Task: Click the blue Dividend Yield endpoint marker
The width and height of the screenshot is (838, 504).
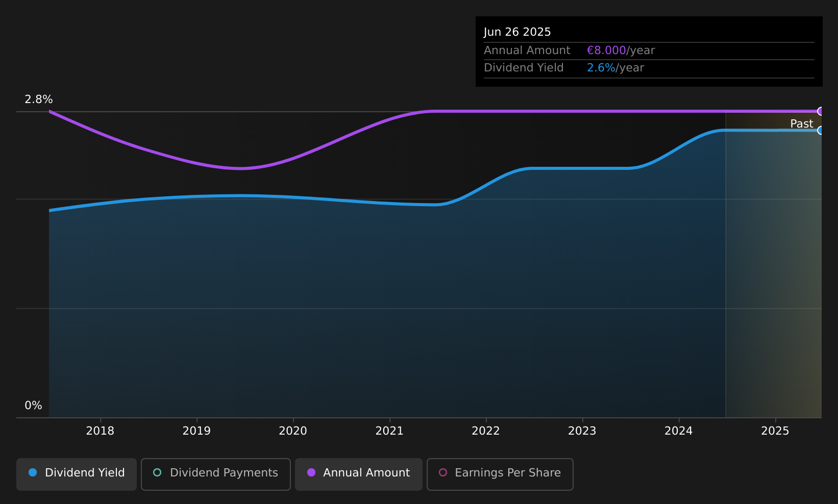Action: point(821,130)
